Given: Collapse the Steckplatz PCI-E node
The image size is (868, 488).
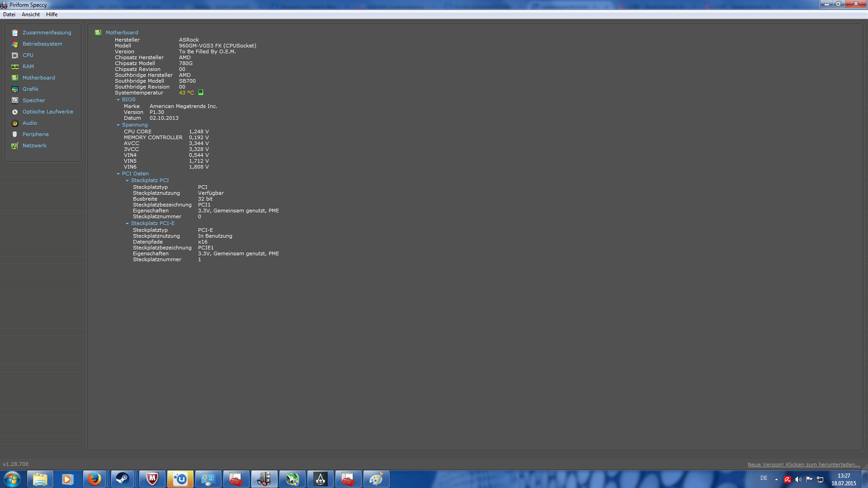Looking at the screenshot, I should point(127,224).
